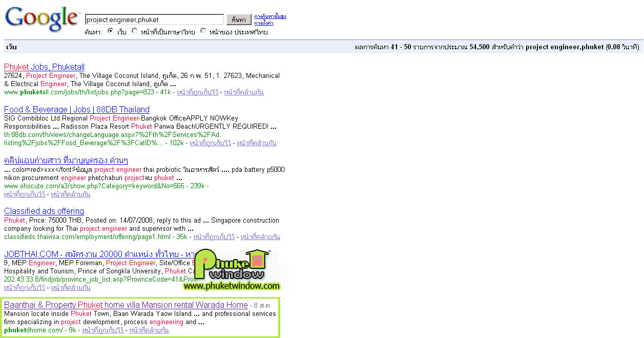Open similar pages for Phuketall result
The width and height of the screenshot is (644, 338).
pos(244,92)
